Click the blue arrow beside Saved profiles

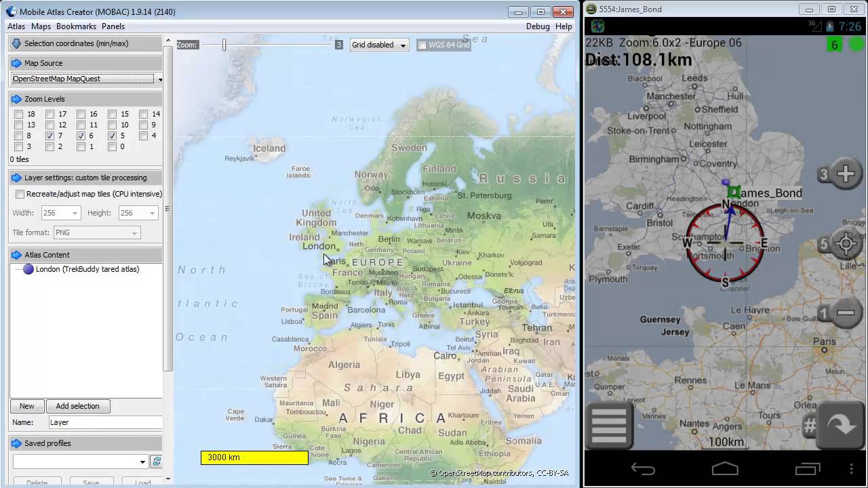pyautogui.click(x=17, y=443)
